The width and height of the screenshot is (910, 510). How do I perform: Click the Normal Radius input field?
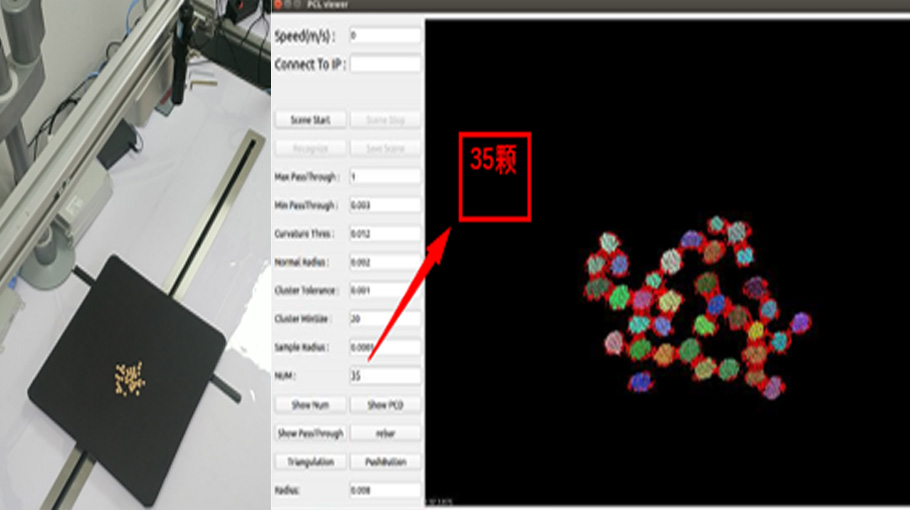[385, 262]
